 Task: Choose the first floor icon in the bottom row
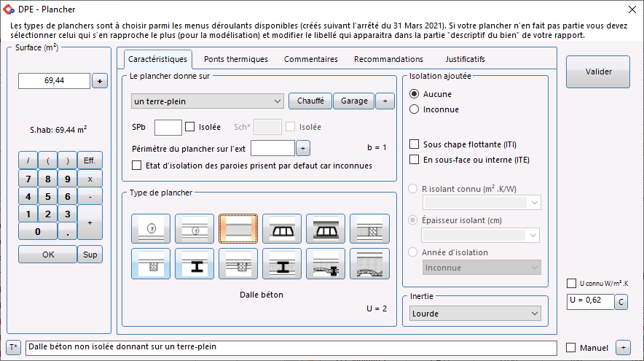(x=151, y=263)
